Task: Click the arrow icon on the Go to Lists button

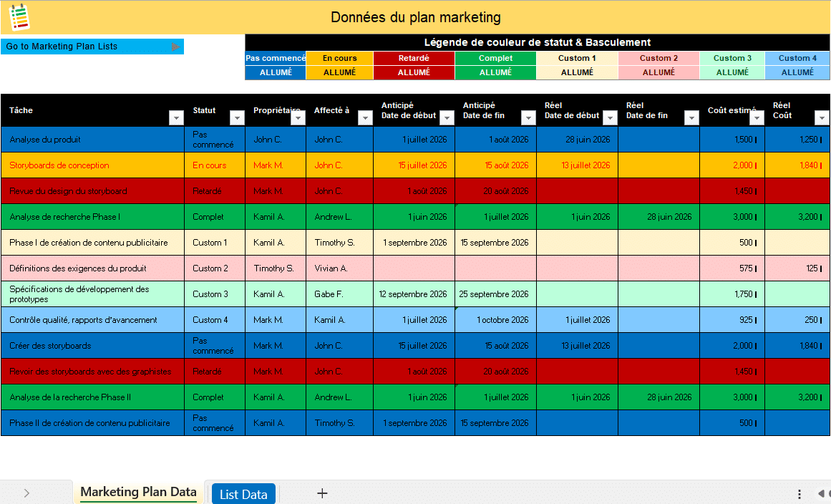Action: pos(175,47)
